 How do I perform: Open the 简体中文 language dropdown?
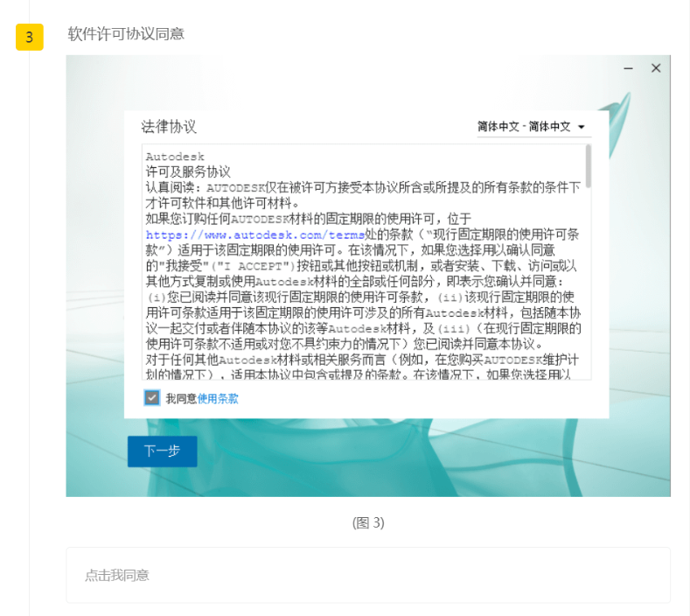[523, 127]
